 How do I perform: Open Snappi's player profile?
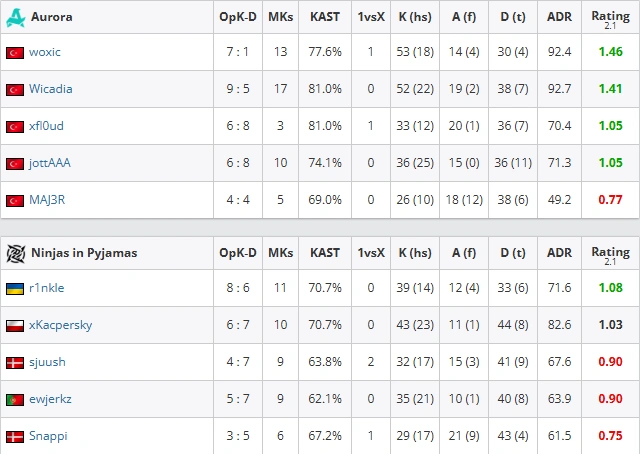click(x=48, y=436)
